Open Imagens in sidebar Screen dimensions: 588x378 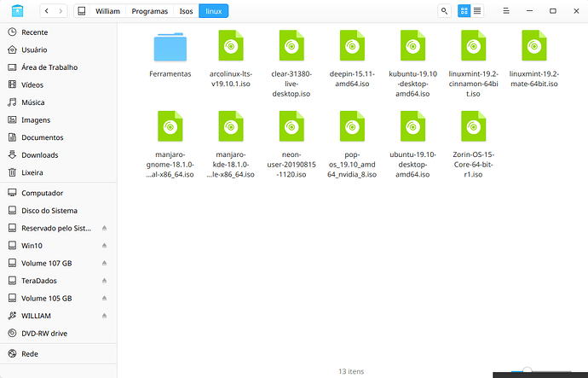tap(59, 119)
